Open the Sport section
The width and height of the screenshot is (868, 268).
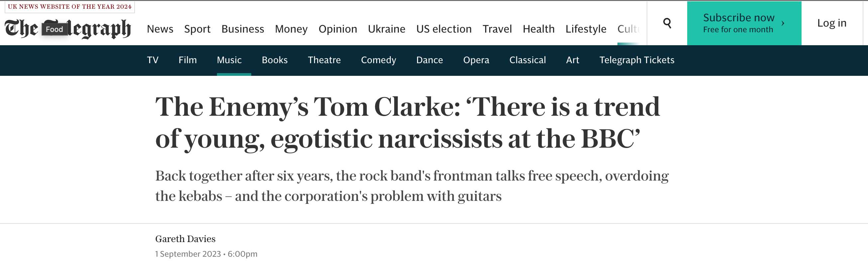coord(197,29)
